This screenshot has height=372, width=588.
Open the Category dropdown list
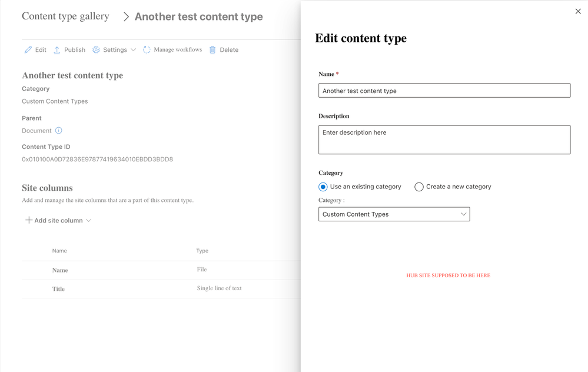point(394,214)
